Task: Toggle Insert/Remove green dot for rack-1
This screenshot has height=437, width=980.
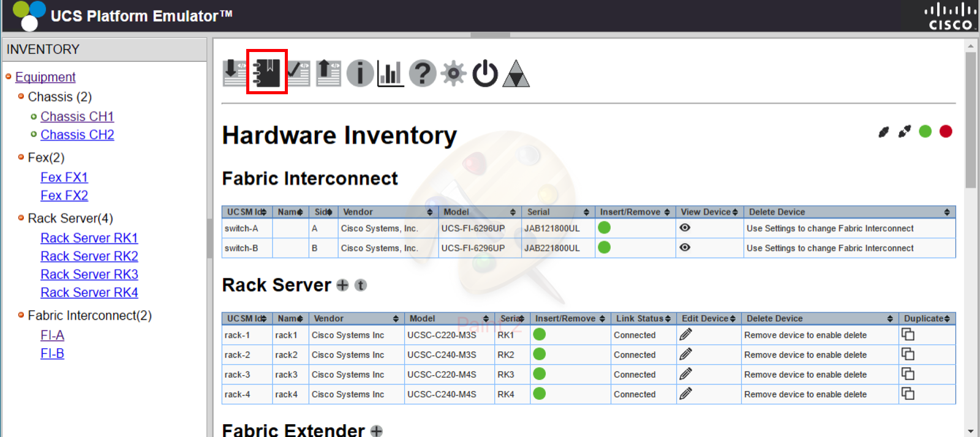Action: [540, 334]
